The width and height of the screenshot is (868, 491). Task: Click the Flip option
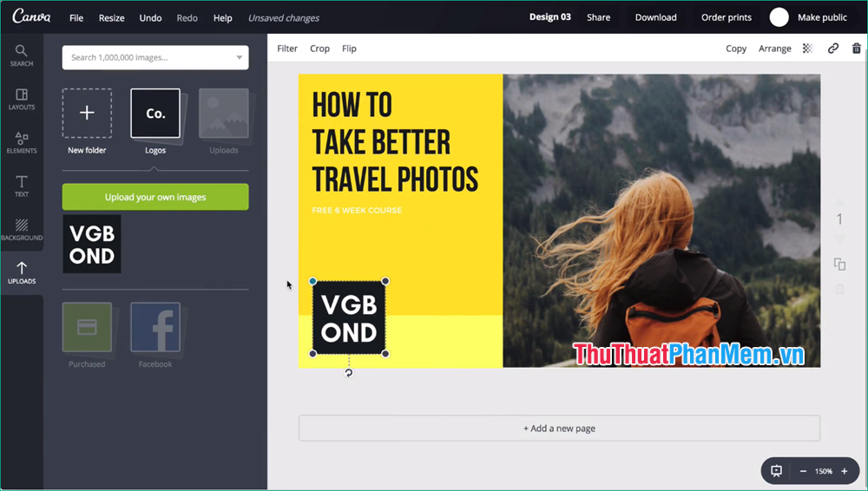[x=349, y=49]
